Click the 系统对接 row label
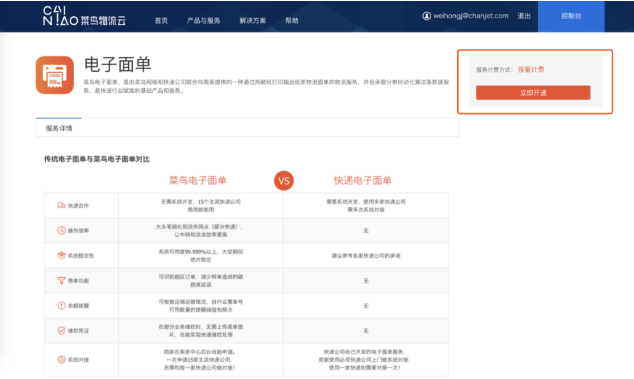634x379 pixels. [78, 360]
